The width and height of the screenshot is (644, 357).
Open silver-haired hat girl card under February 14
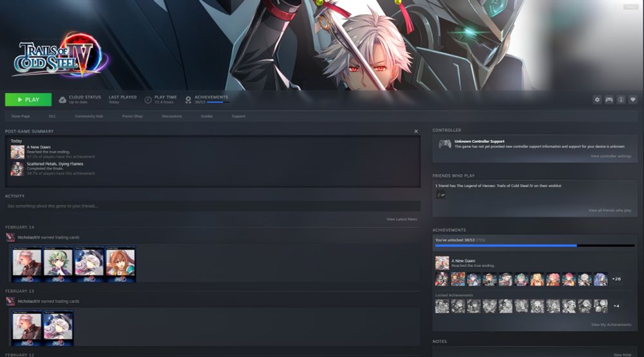click(x=89, y=264)
